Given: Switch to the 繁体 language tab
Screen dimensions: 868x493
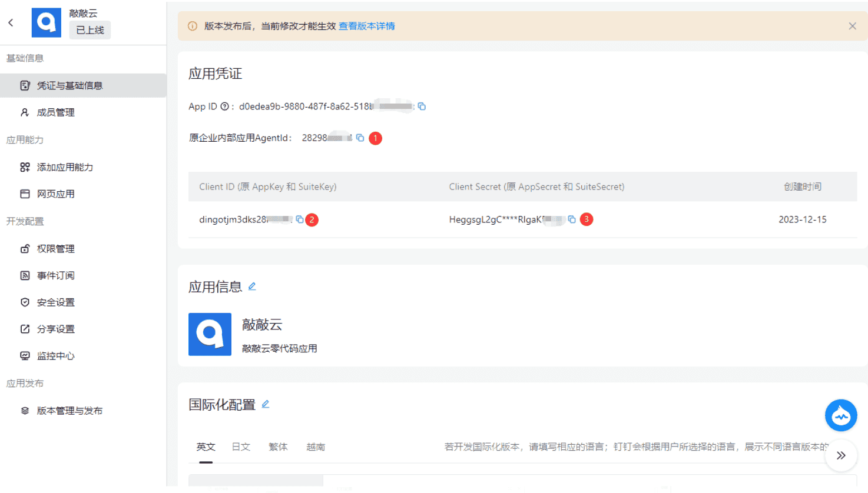Looking at the screenshot, I should tap(278, 447).
